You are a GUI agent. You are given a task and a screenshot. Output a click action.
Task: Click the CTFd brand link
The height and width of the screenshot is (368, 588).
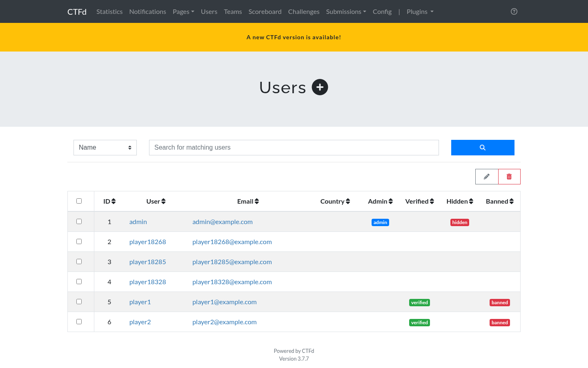click(x=77, y=11)
